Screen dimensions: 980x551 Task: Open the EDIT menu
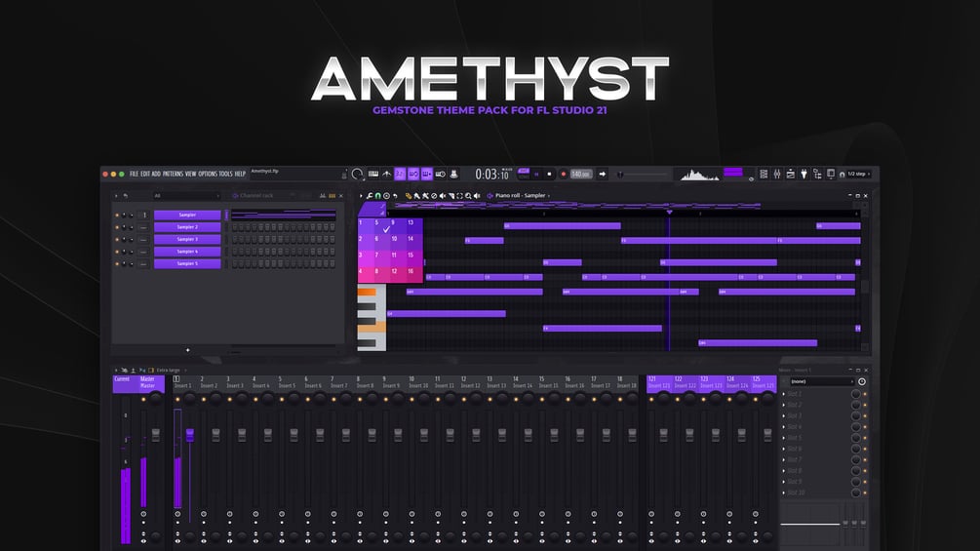point(145,175)
